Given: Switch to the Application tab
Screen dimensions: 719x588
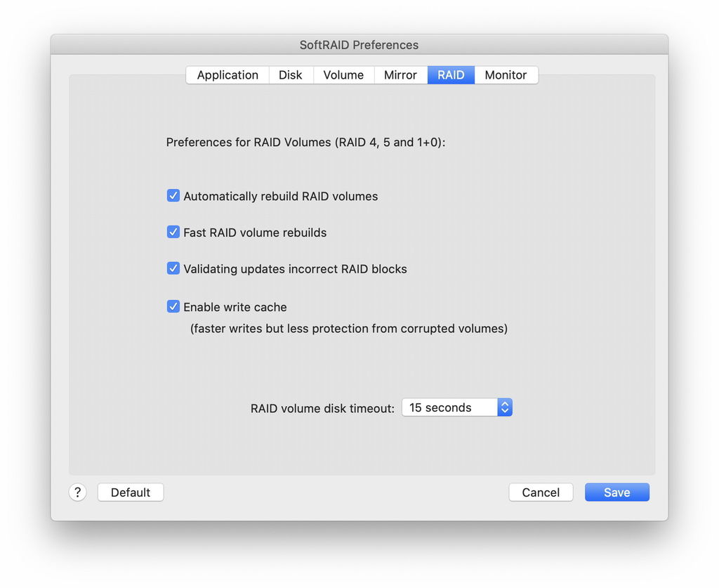Looking at the screenshot, I should click(x=227, y=74).
